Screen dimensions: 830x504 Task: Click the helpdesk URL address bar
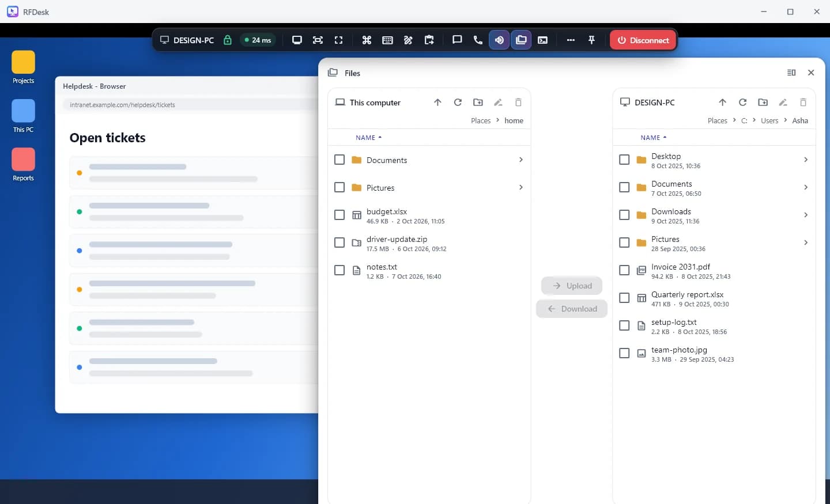191,105
